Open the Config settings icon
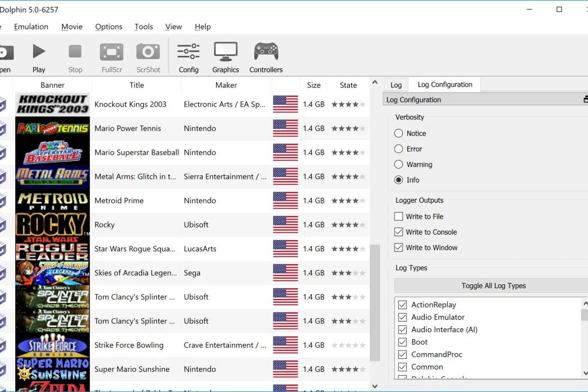This screenshot has width=588, height=392. click(189, 58)
